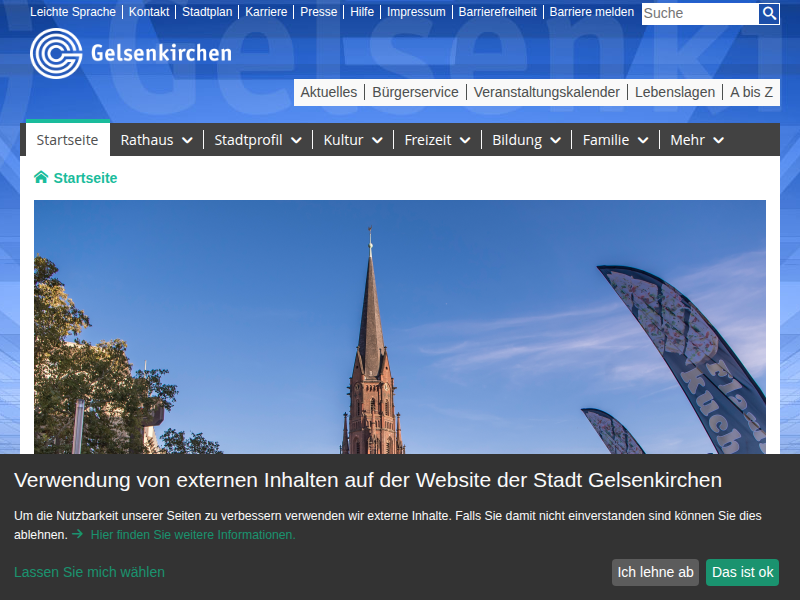Open the Kultur submenu chevron
This screenshot has width=800, height=600.
coord(377,141)
